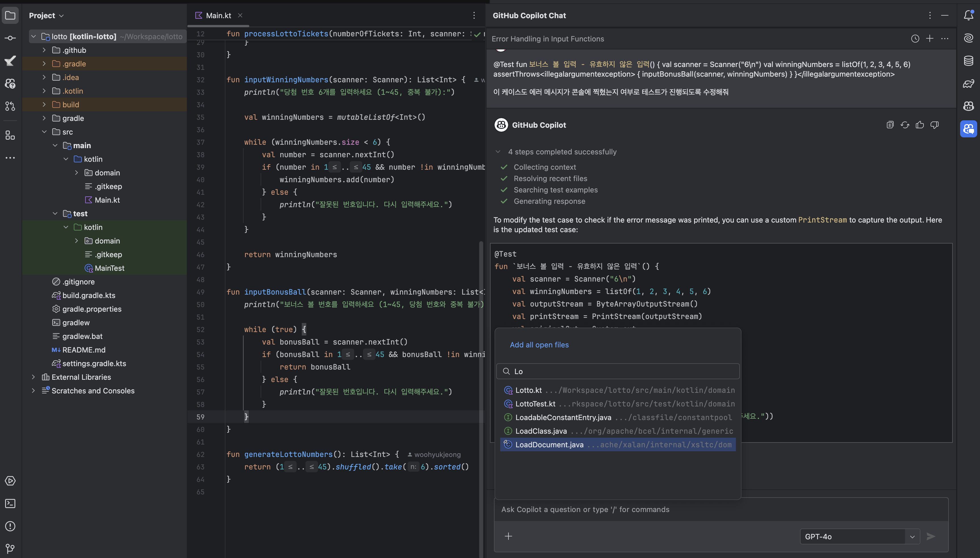Select LoadDocument.java highlighted result
The height and width of the screenshot is (558, 980).
click(x=618, y=444)
